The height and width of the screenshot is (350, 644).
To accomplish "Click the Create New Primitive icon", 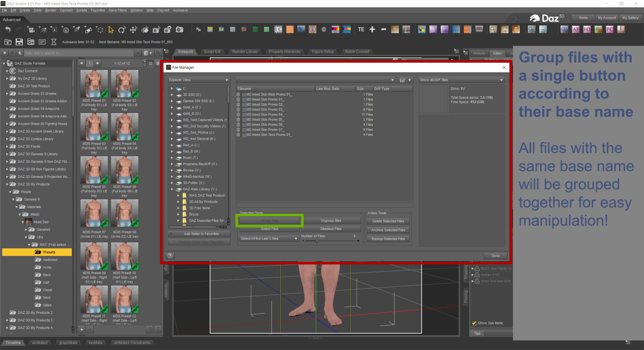I will point(88,30).
